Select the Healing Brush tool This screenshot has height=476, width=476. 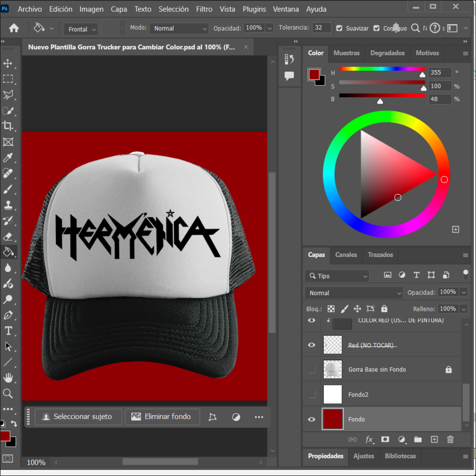pyautogui.click(x=8, y=174)
